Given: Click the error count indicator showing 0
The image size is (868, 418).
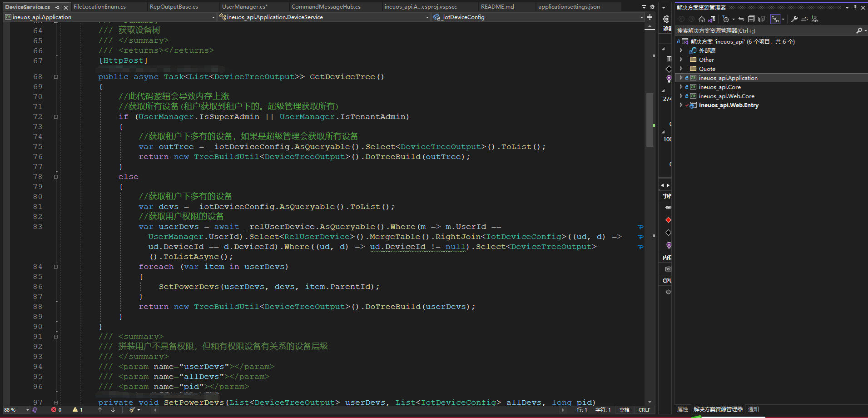Looking at the screenshot, I should point(56,410).
